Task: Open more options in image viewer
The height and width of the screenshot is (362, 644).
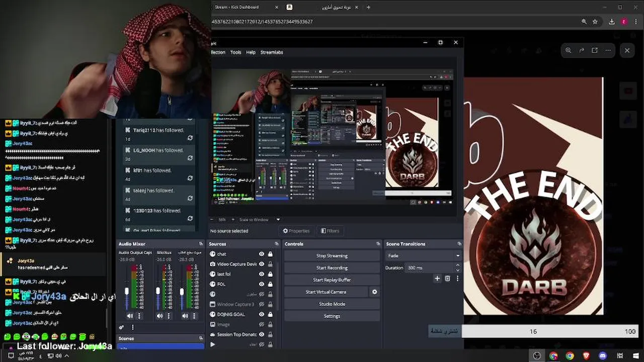Action: (608, 50)
